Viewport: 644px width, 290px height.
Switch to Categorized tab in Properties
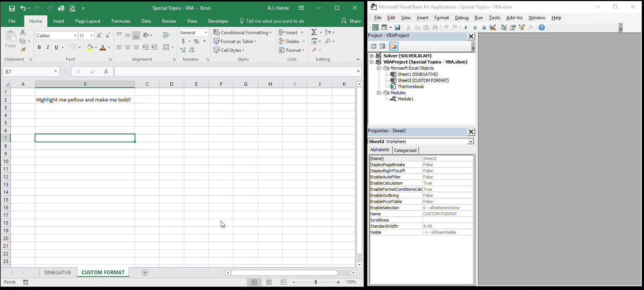point(405,150)
